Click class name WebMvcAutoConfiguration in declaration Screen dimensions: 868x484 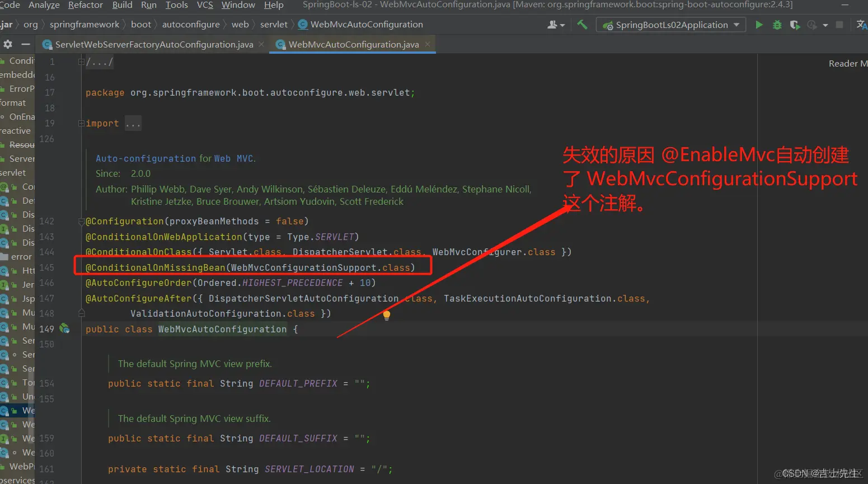222,329
